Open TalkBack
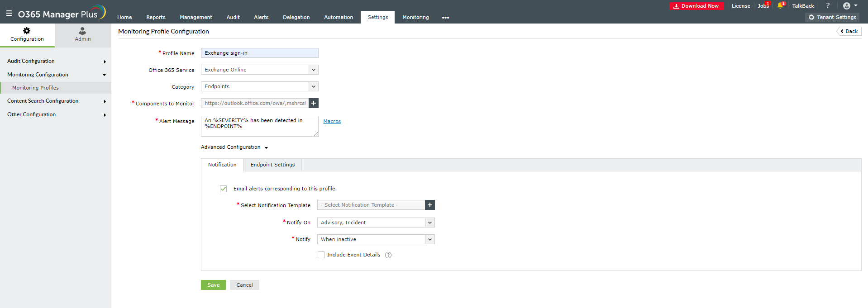This screenshot has height=308, width=868. pos(803,6)
